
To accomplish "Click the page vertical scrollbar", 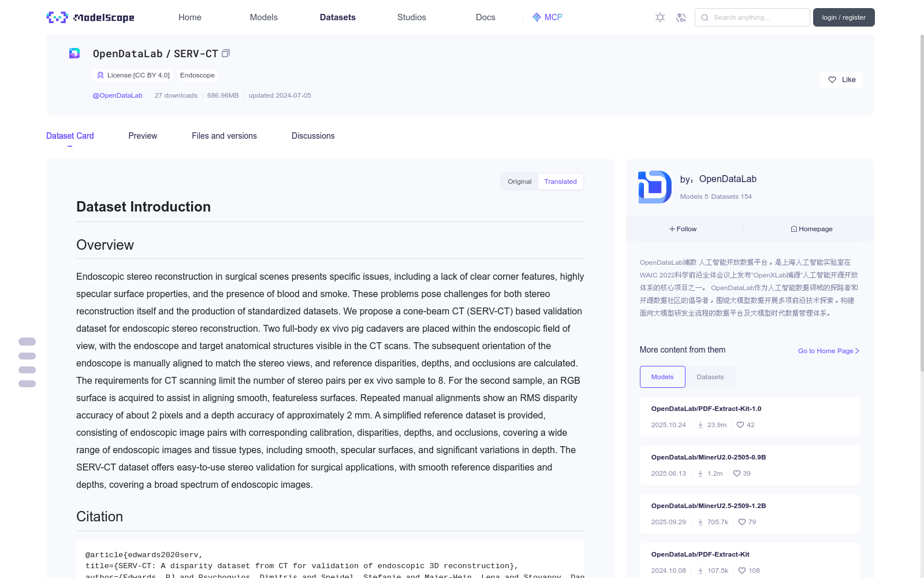I will click(x=922, y=202).
